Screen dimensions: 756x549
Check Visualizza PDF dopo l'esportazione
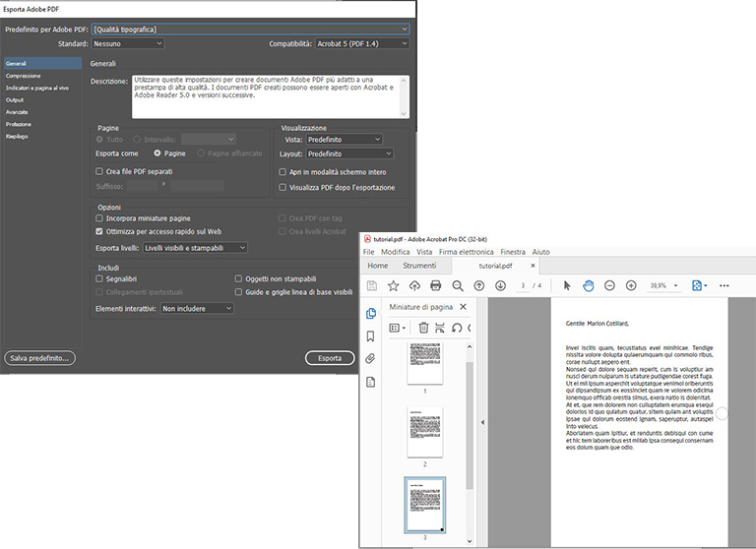pyautogui.click(x=283, y=187)
